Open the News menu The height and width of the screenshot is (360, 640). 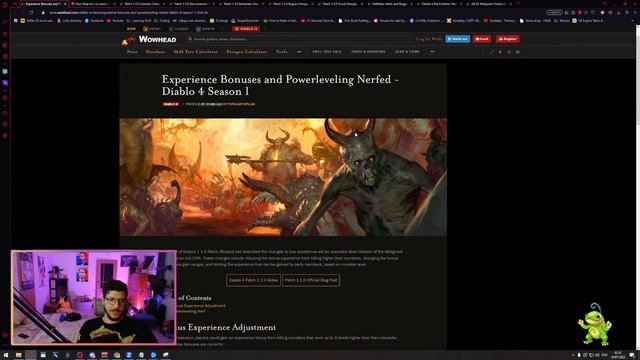(x=132, y=52)
